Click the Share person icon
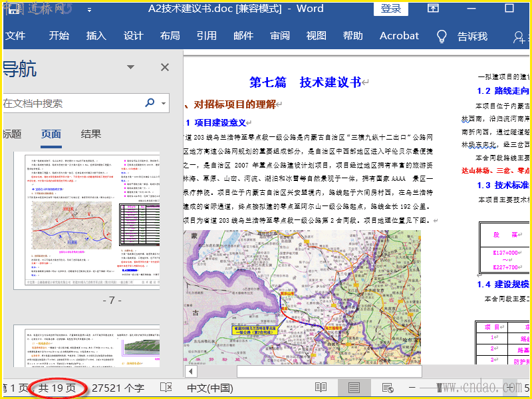The image size is (532, 399). (519, 37)
